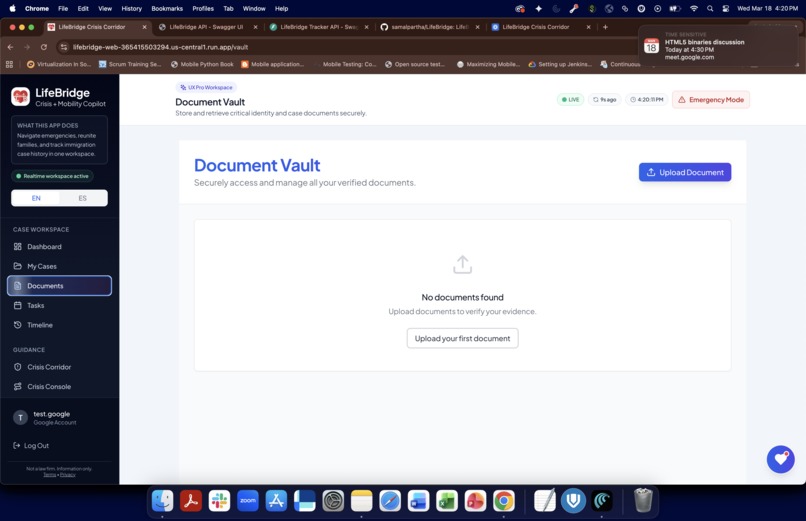Open Setting up Jenkins... bookmark
This screenshot has height=521, width=806.
[x=560, y=64]
